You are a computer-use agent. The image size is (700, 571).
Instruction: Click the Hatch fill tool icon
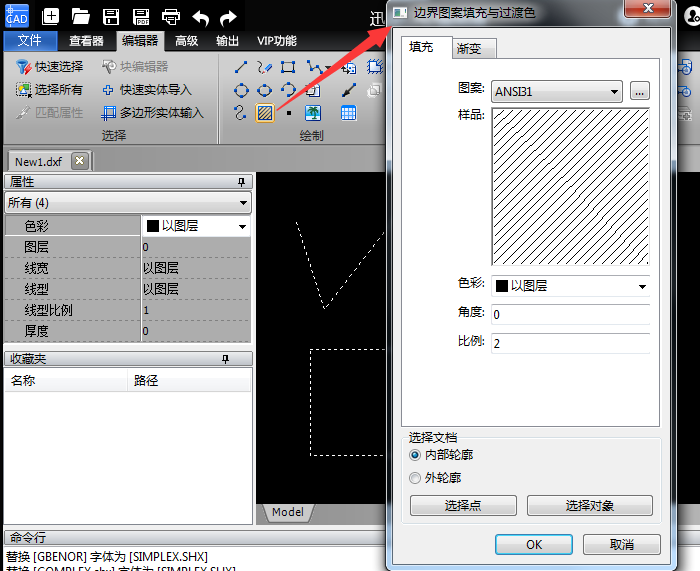(265, 113)
